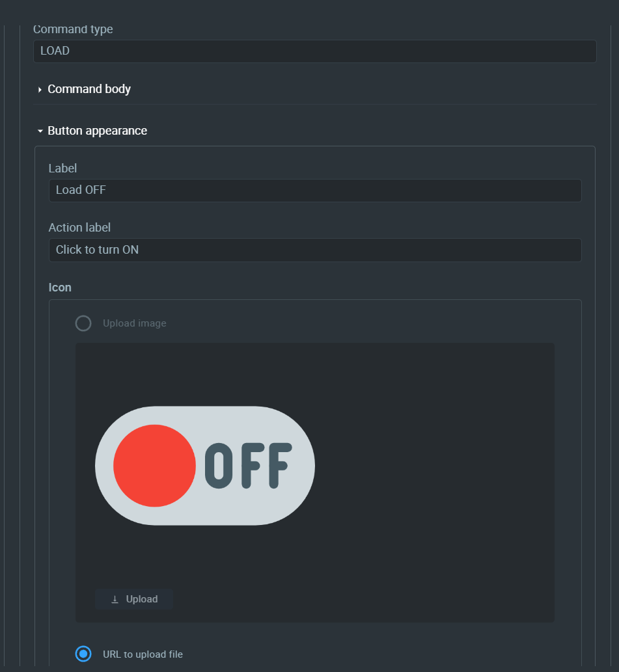Image resolution: width=619 pixels, height=672 pixels.
Task: Click the OFF text inside the toggle icon
Action: [x=248, y=465]
